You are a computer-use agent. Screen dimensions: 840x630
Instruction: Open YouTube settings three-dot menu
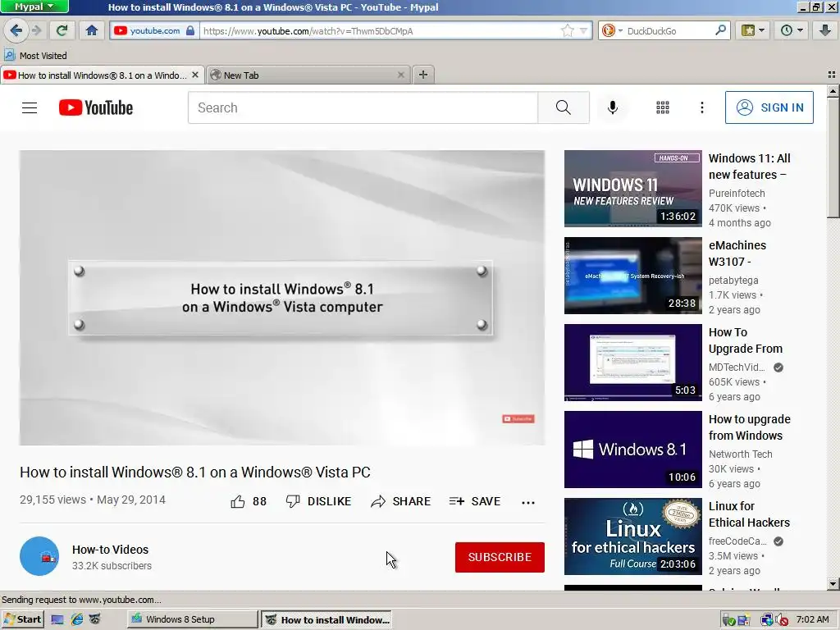pos(702,107)
